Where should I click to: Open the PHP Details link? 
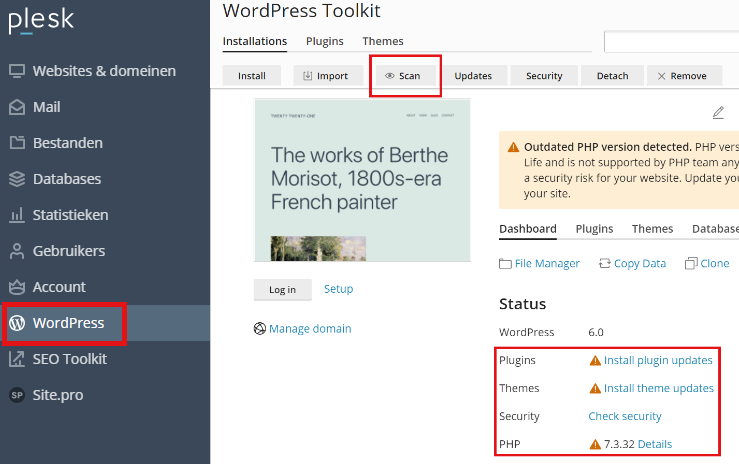[655, 444]
